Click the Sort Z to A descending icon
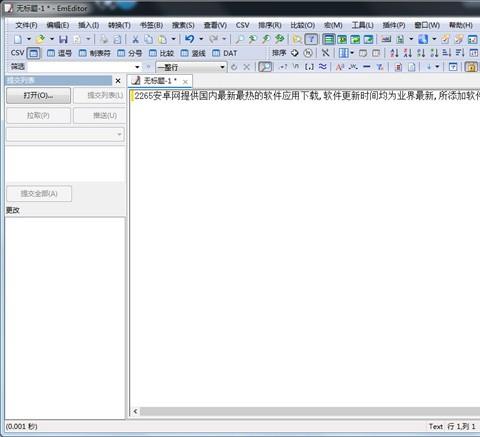The height and width of the screenshot is (437, 480). tap(407, 53)
